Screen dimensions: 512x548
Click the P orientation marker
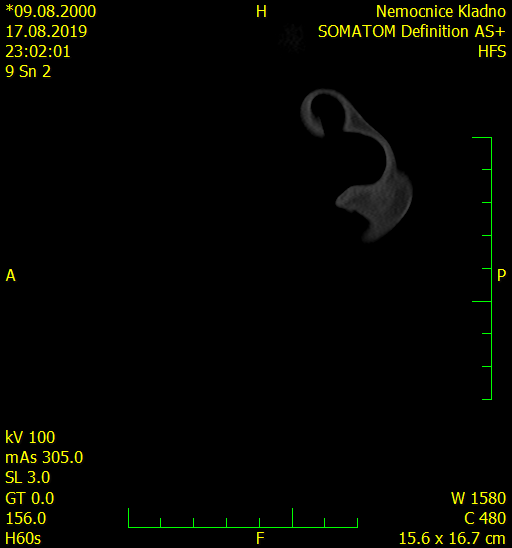pyautogui.click(x=501, y=275)
